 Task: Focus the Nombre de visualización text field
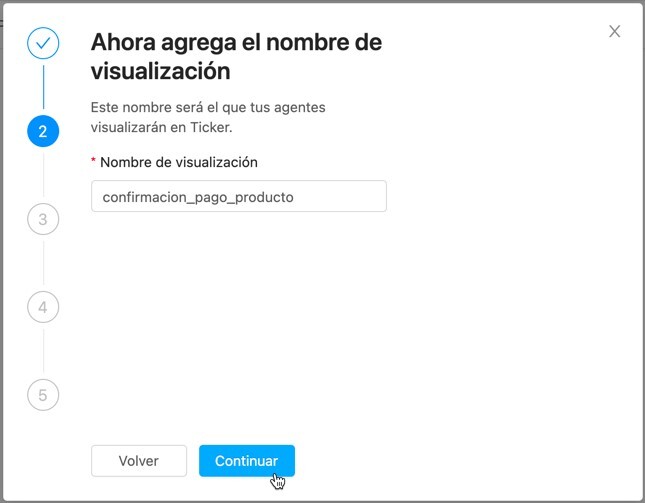coord(238,196)
